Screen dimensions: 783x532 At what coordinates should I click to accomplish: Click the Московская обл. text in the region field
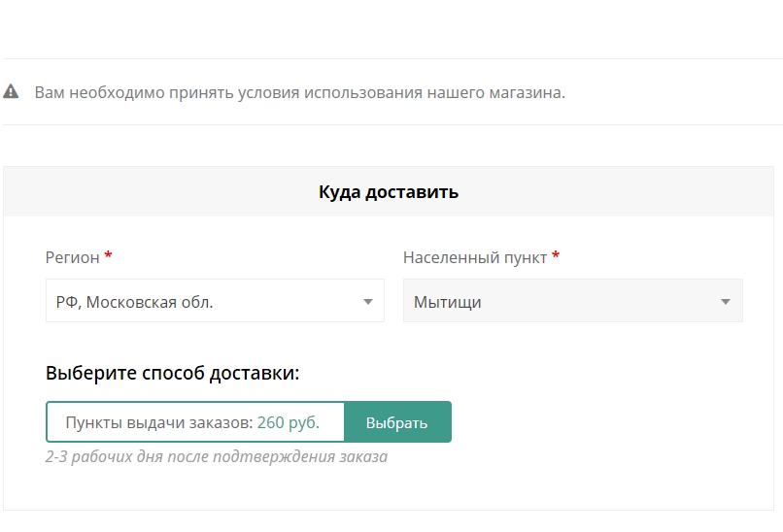point(150,302)
